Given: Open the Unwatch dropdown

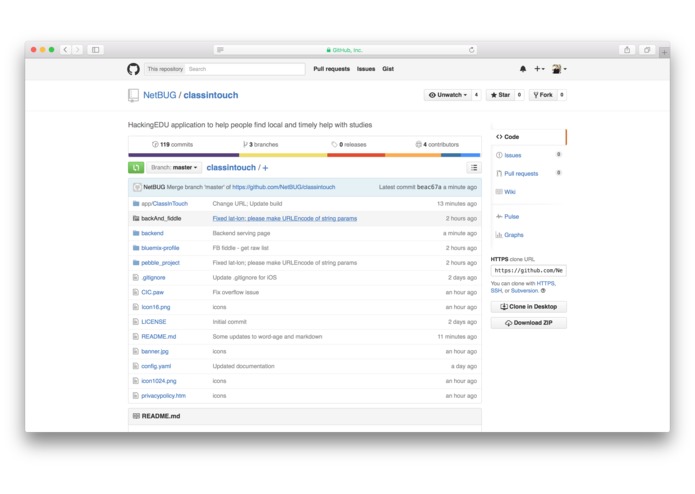Looking at the screenshot, I should click(448, 95).
